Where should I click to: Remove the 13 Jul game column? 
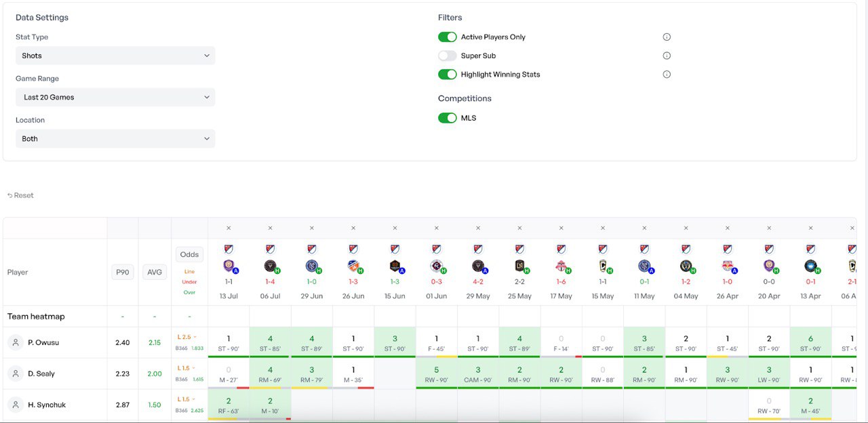click(229, 228)
